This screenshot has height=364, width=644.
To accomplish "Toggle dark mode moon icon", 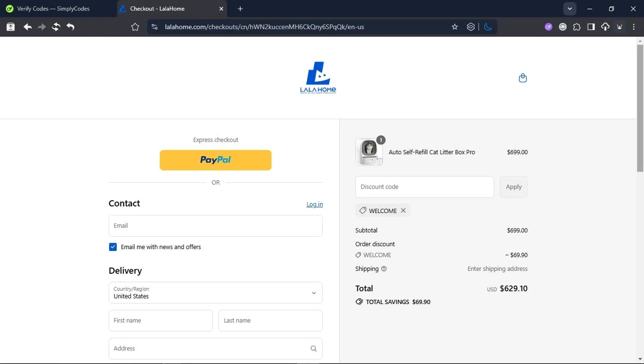I will 488,27.
